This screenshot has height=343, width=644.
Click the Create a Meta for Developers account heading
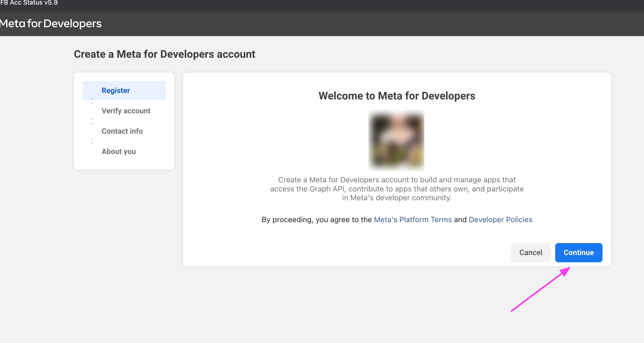pos(165,54)
